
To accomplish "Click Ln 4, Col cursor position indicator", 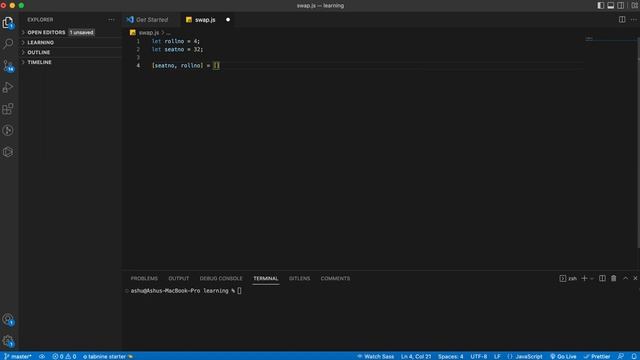I will (416, 356).
